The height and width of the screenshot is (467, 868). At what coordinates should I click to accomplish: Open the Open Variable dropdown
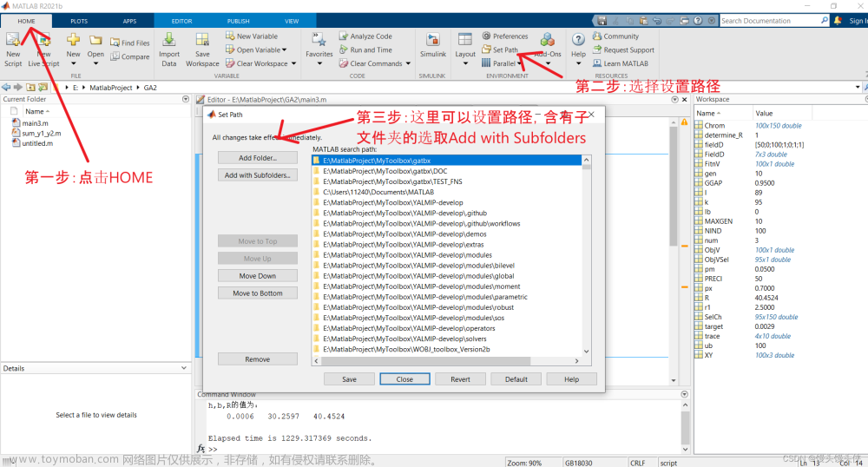(256, 49)
